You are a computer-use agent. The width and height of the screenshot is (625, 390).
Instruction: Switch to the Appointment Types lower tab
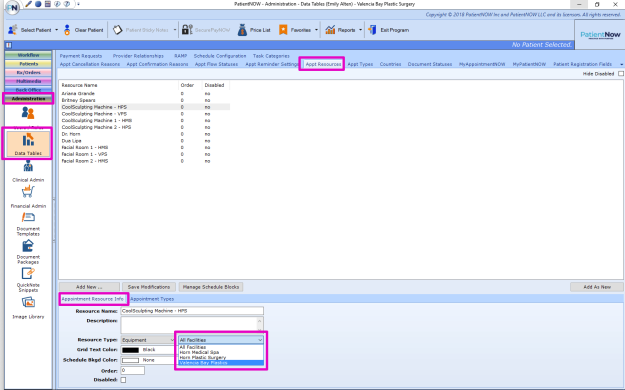coord(152,299)
